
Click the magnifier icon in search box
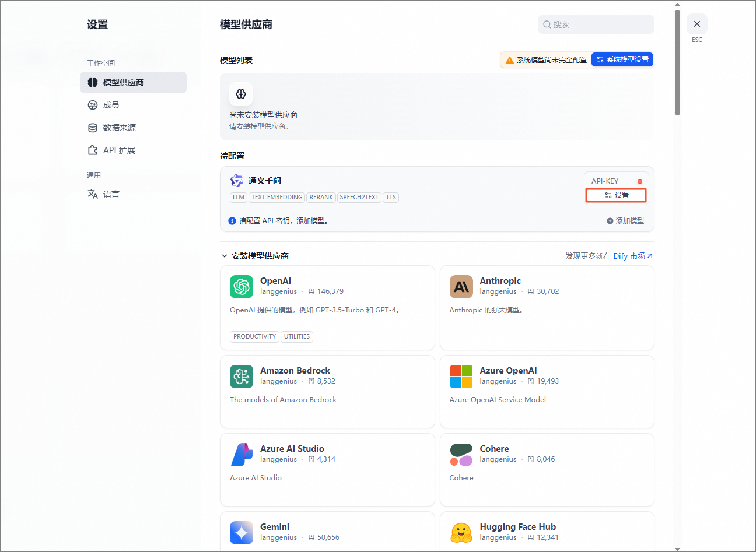pyautogui.click(x=547, y=24)
